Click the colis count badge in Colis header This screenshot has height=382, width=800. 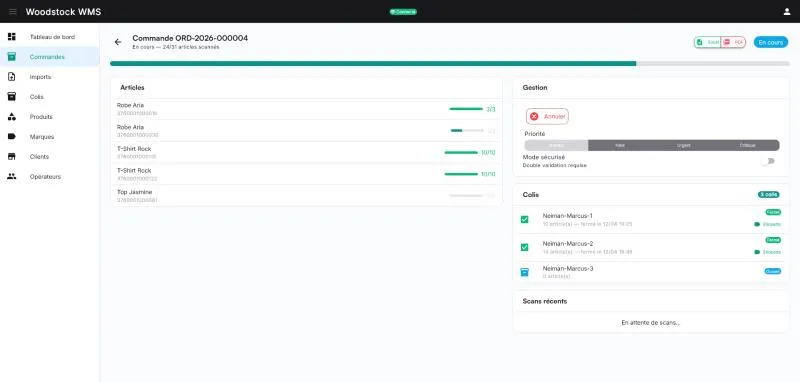768,194
